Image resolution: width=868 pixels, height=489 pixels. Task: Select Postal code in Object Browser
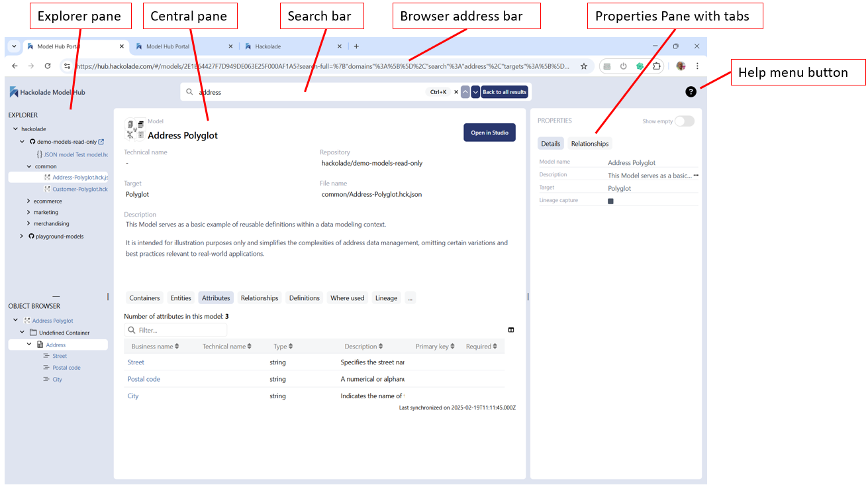(66, 368)
